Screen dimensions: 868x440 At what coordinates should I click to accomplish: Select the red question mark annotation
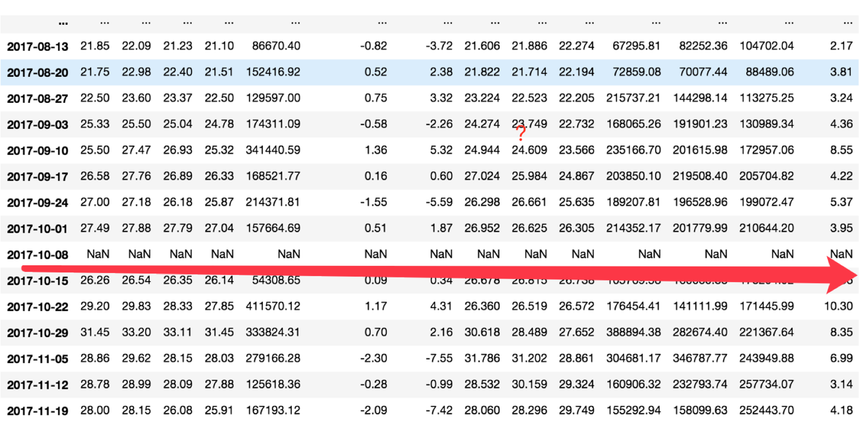(x=521, y=133)
